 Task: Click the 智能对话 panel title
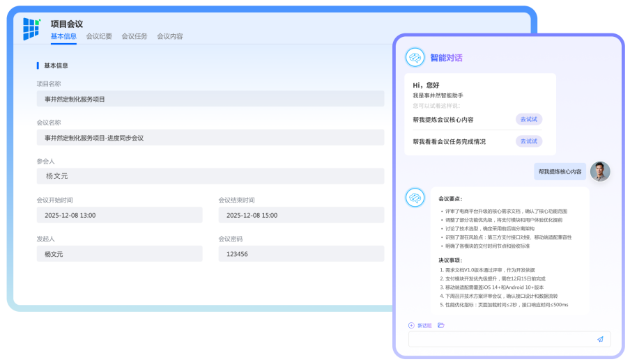446,58
